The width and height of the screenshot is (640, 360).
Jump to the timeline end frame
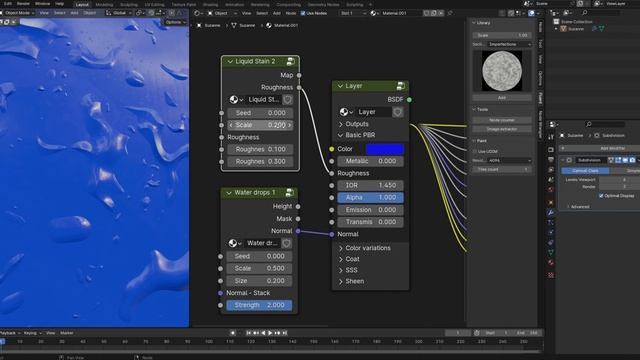(x=284, y=333)
